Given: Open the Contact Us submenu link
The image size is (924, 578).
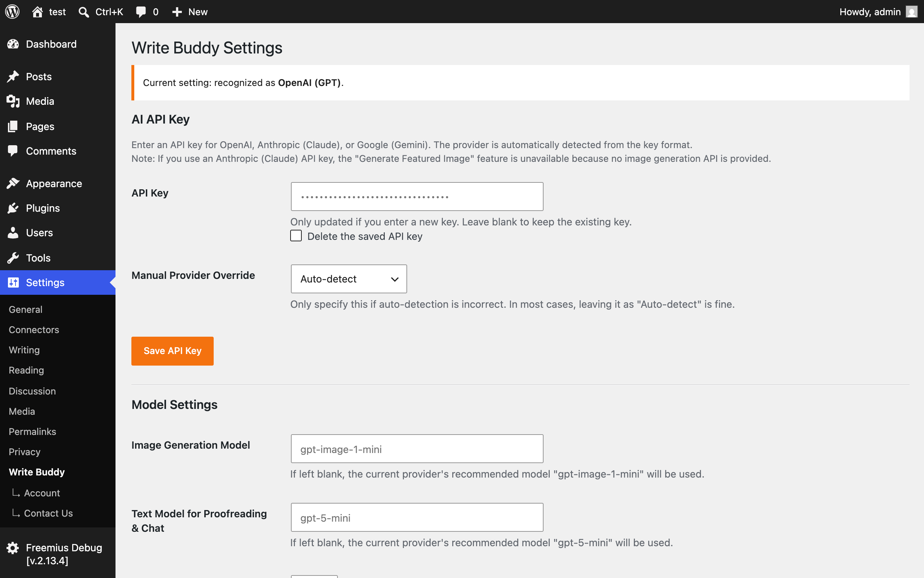Looking at the screenshot, I should (48, 513).
